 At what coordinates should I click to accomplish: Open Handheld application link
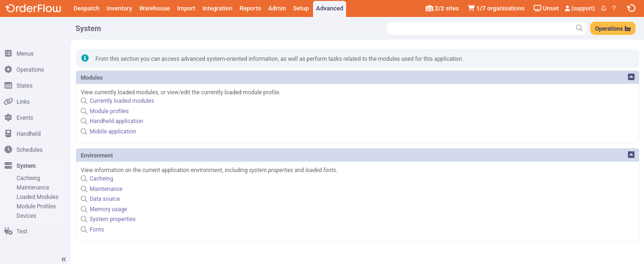point(116,121)
